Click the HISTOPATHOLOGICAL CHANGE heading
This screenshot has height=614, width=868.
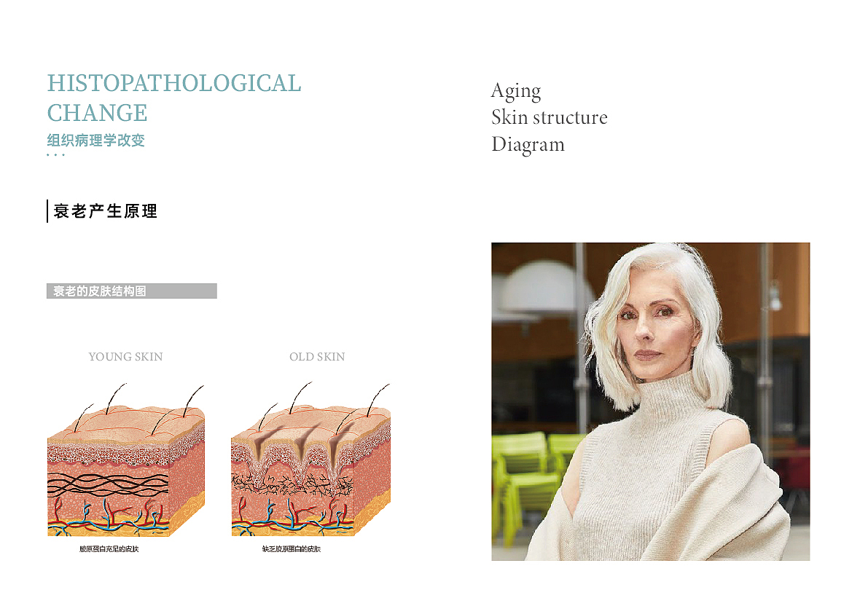174,98
